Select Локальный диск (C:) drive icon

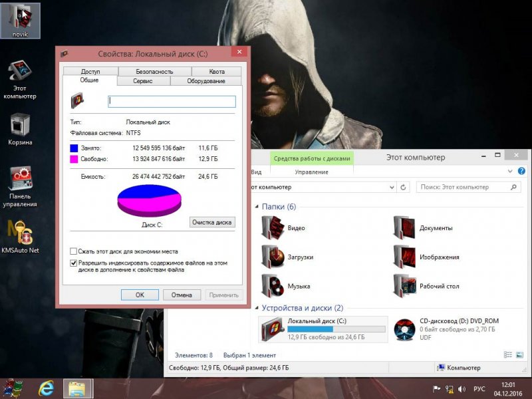(273, 329)
